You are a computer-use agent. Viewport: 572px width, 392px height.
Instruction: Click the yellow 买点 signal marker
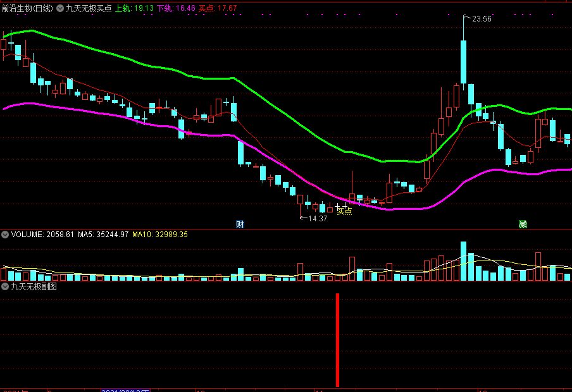pyautogui.click(x=344, y=211)
